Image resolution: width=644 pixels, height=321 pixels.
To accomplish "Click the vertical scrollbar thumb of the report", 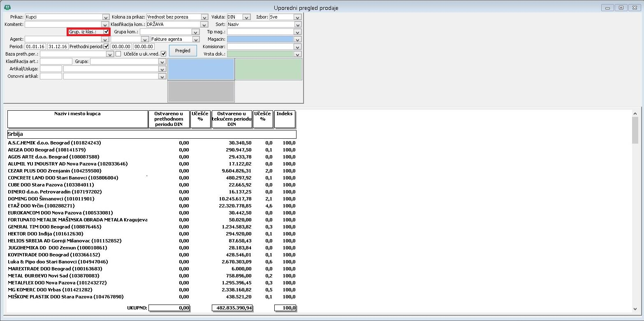I will coord(635,130).
